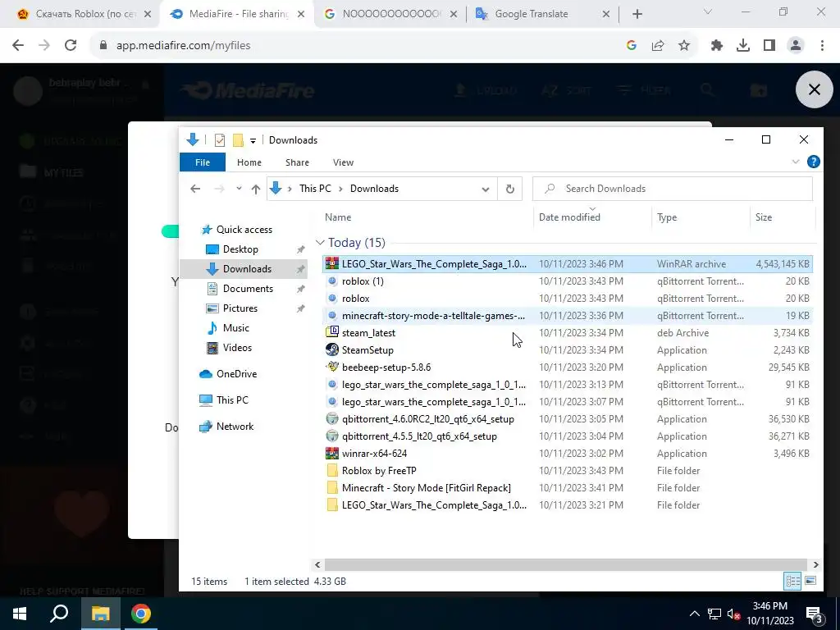The height and width of the screenshot is (630, 840).
Task: Open the Share ribbon tab
Action: point(297,162)
